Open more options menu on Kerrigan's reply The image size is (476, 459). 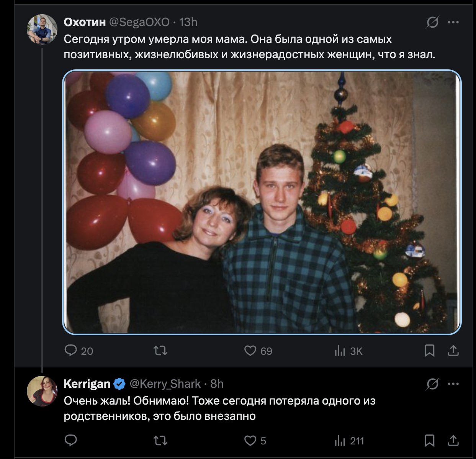click(453, 384)
